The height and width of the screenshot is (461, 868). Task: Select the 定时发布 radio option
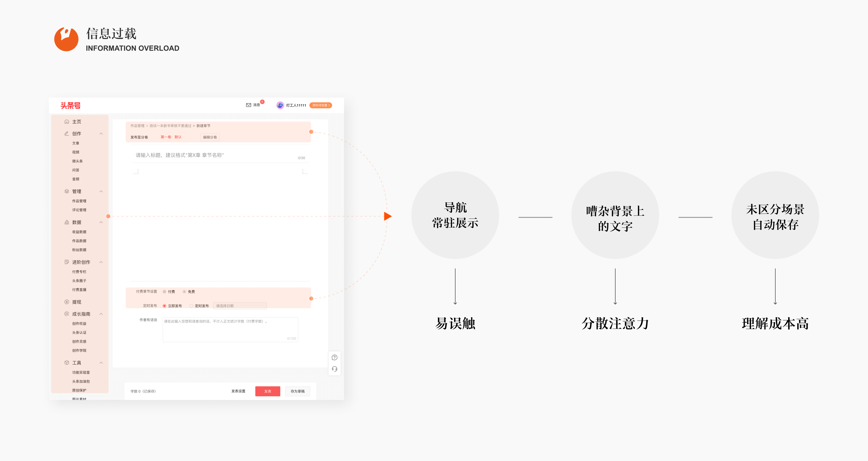coord(191,306)
